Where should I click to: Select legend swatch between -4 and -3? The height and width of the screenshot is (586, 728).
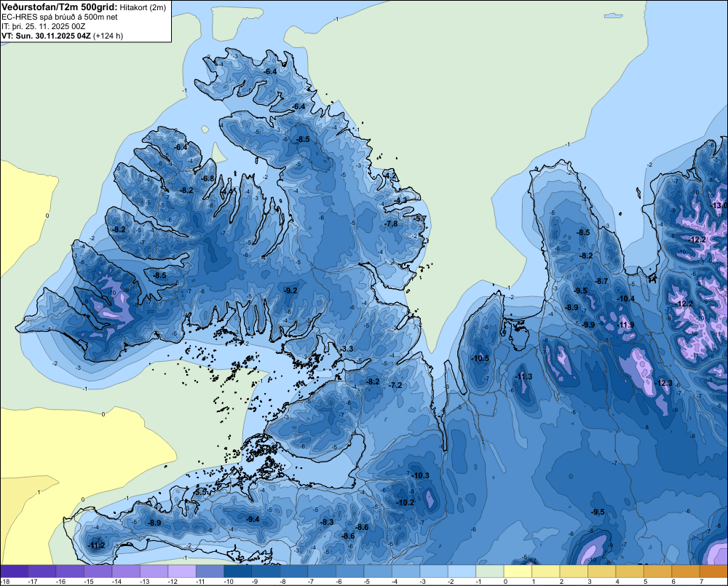[405, 571]
